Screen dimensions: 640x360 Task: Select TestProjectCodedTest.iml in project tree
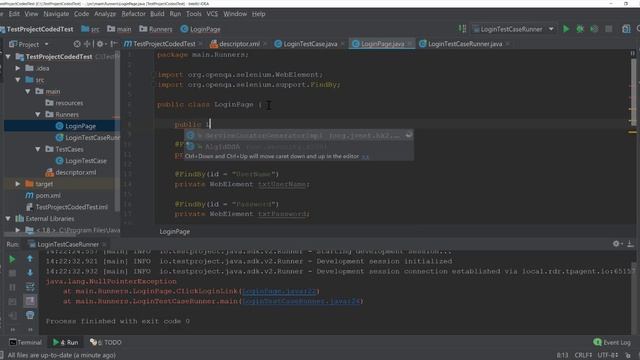coord(71,207)
